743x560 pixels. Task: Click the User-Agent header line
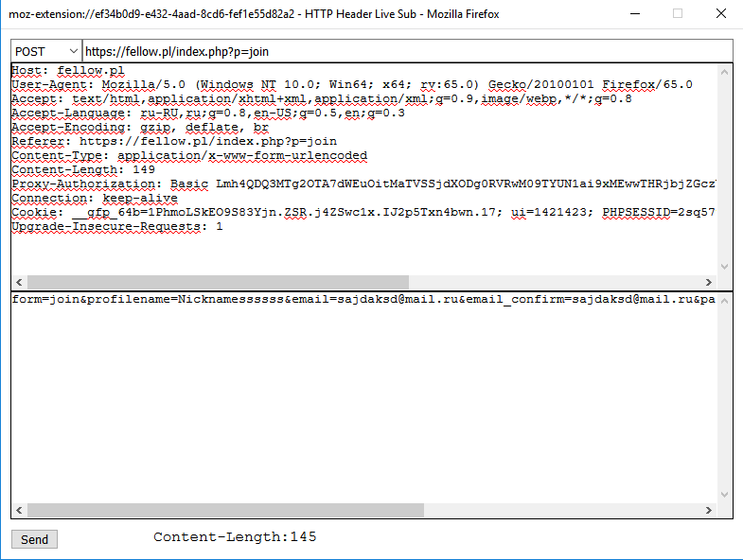352,85
